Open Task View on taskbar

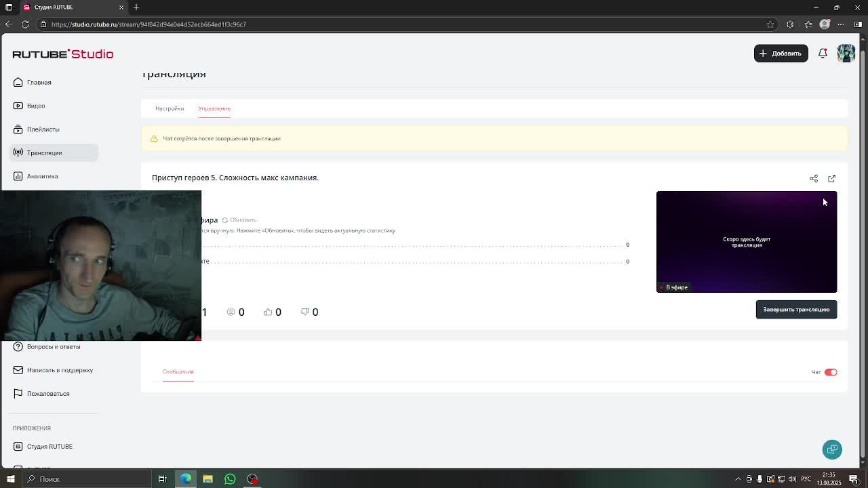click(163, 479)
